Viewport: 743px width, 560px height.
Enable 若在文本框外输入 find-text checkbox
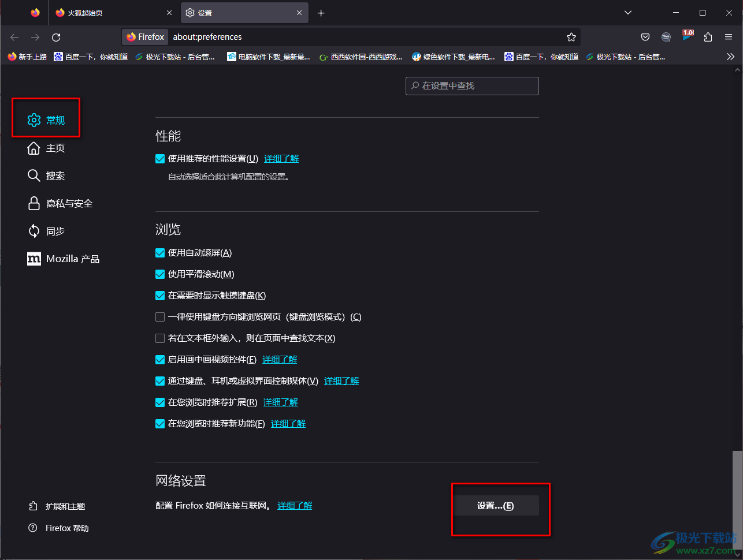pyautogui.click(x=160, y=338)
